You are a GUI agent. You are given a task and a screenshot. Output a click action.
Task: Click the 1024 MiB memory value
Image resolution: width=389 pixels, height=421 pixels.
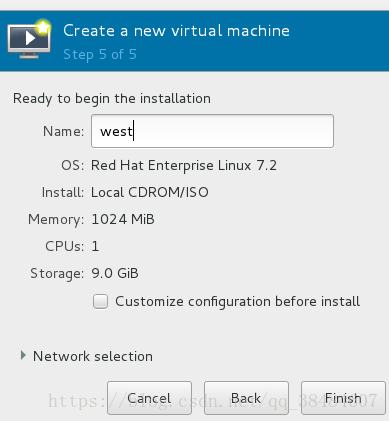[x=123, y=219]
